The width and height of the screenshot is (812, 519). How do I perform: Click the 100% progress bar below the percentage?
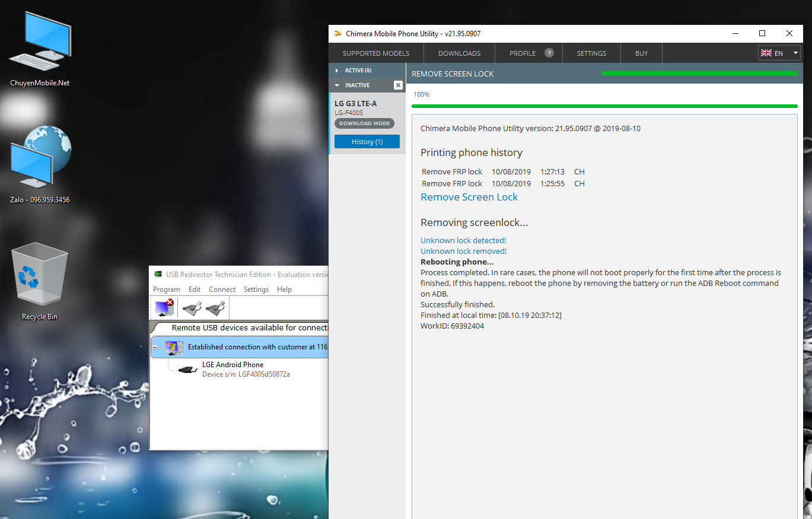[x=604, y=106]
